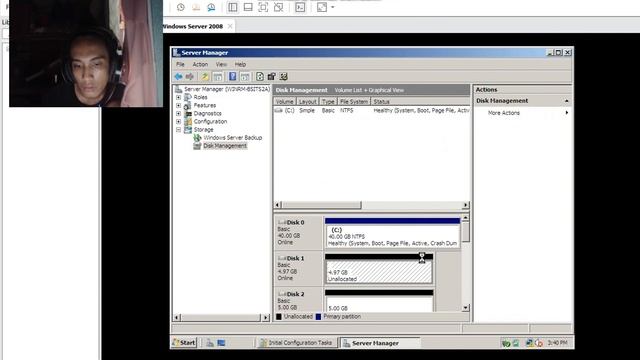Click the Properties toolbar icon beside Refresh
Screen dimensions: 640x360
pos(271,77)
